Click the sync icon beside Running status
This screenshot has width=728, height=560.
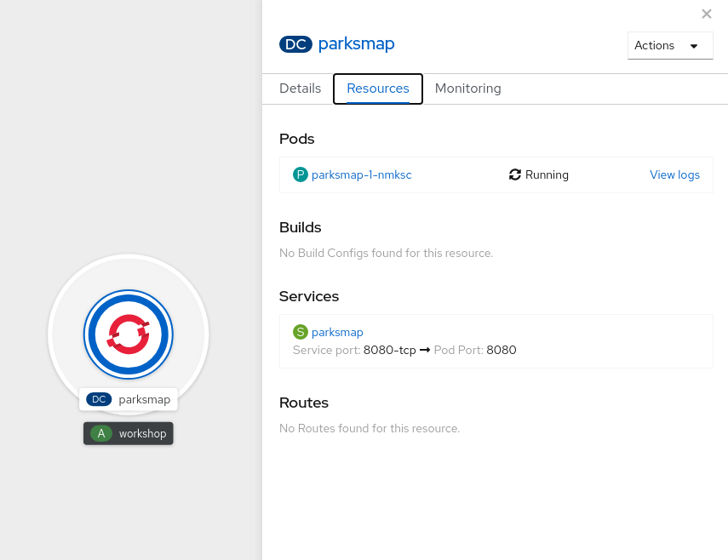point(514,174)
